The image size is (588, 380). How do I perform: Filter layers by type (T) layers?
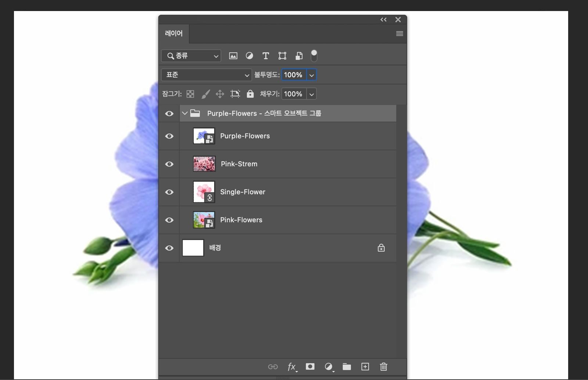coord(266,56)
